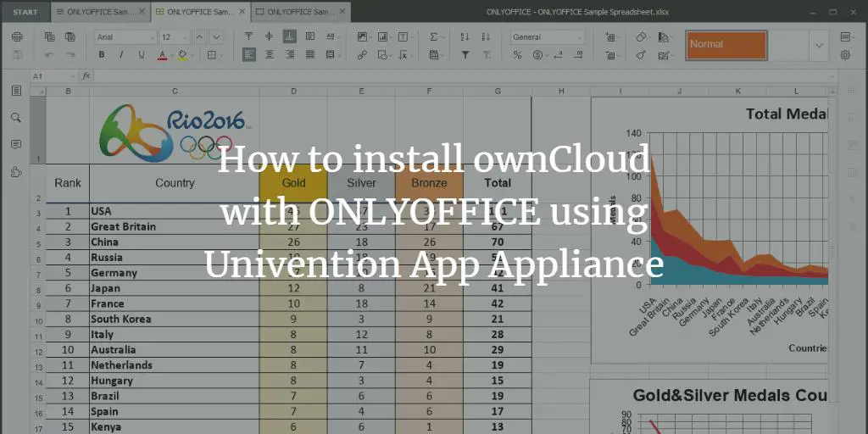Screen dimensions: 868x434
Task: Click cell name box A1
Action: 53,76
